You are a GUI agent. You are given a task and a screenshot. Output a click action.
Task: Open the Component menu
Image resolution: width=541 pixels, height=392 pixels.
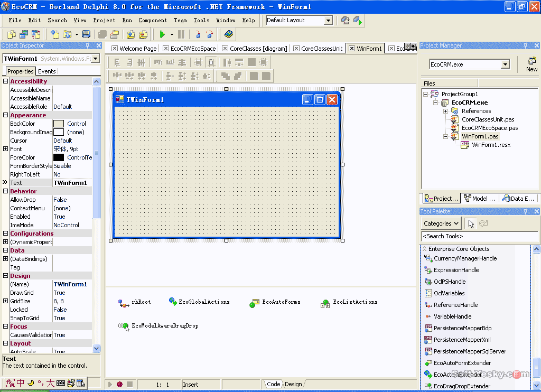153,21
